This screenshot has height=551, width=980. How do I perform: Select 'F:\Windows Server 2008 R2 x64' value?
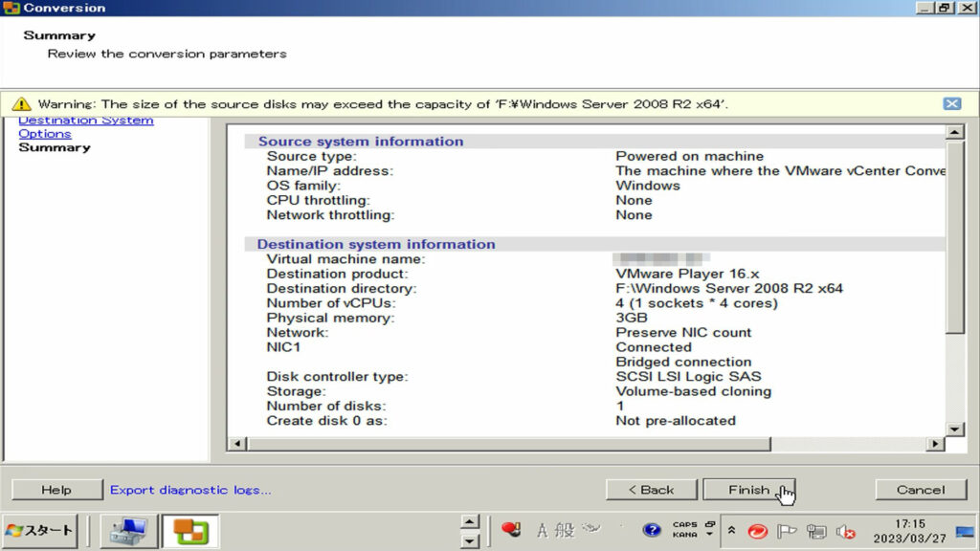tap(729, 289)
